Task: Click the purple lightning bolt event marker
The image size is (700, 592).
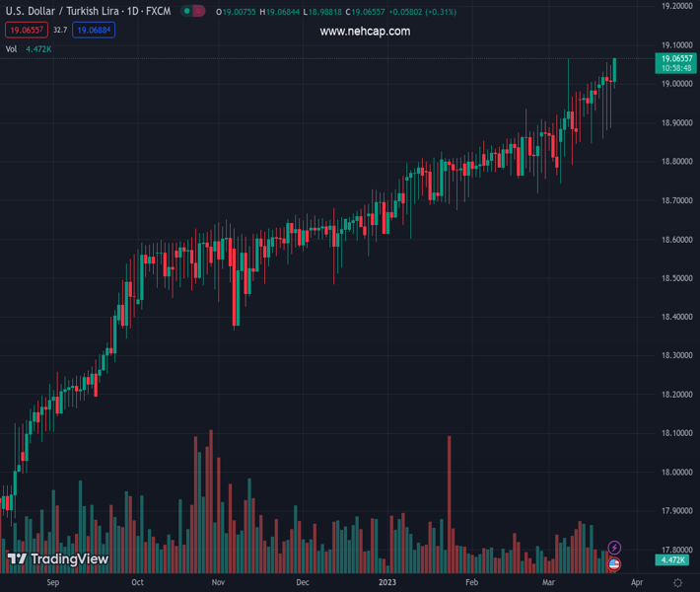Action: tap(614, 548)
